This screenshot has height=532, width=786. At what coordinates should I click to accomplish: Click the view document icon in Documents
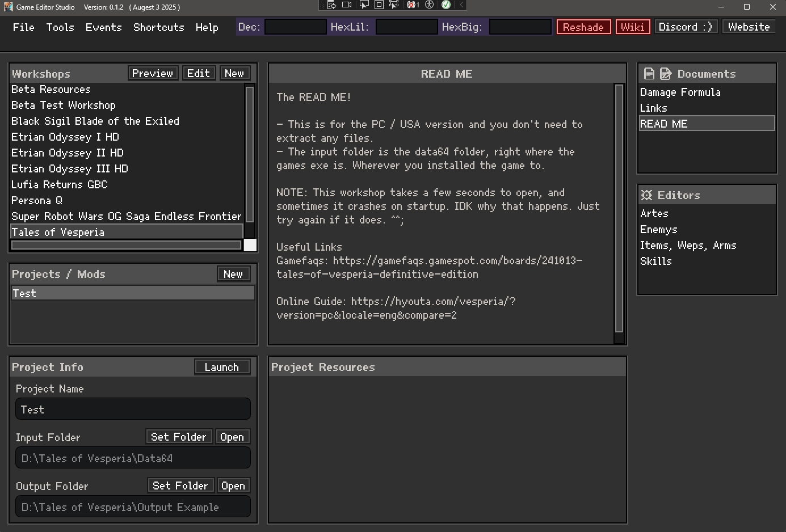(x=649, y=74)
